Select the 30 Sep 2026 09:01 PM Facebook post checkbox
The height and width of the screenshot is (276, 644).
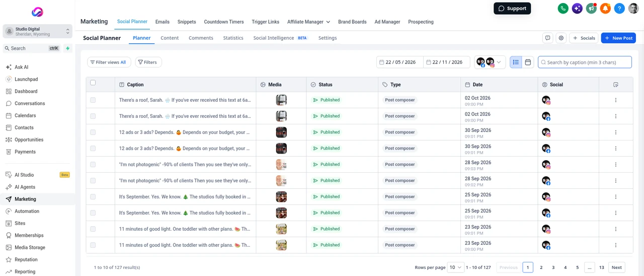[93, 149]
